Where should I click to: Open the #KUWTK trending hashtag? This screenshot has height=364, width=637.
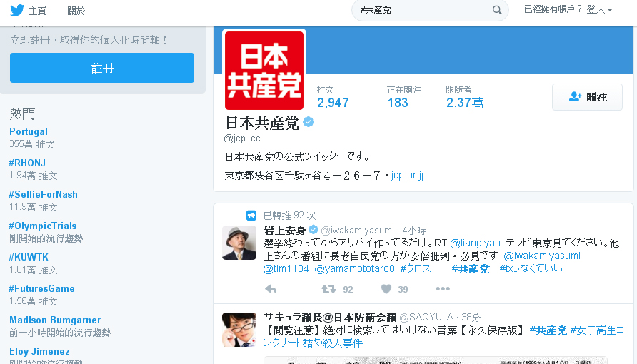(29, 257)
